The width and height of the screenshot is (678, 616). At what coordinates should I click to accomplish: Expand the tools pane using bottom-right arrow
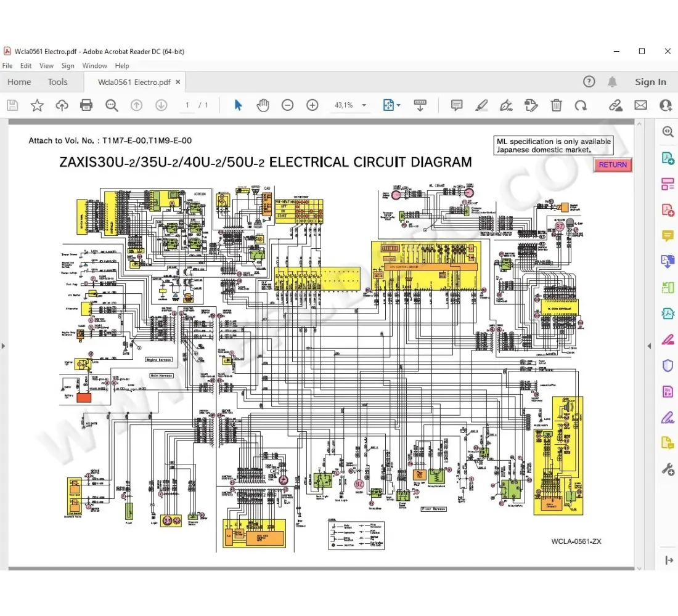click(669, 560)
